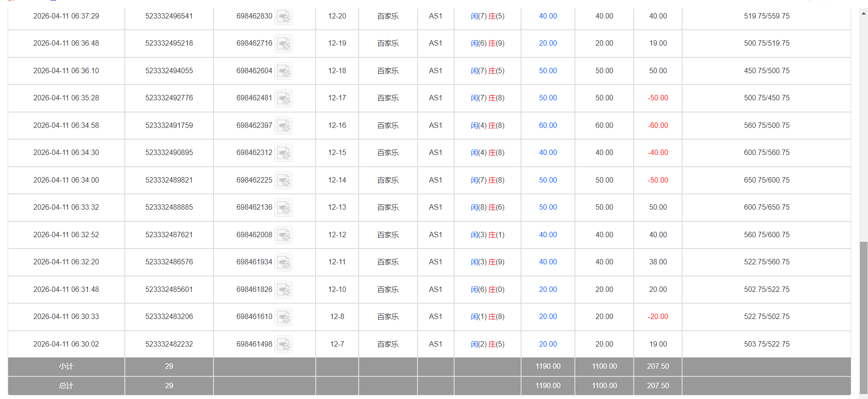Play video record for game 698462716
Viewport: 868px width, 399px height.
pos(284,44)
